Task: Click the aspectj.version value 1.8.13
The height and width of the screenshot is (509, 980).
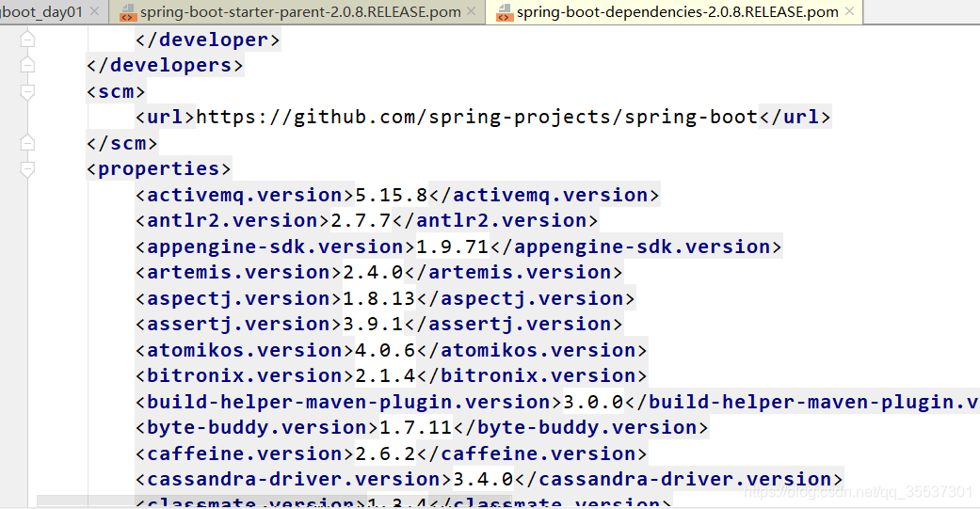Action: [379, 299]
